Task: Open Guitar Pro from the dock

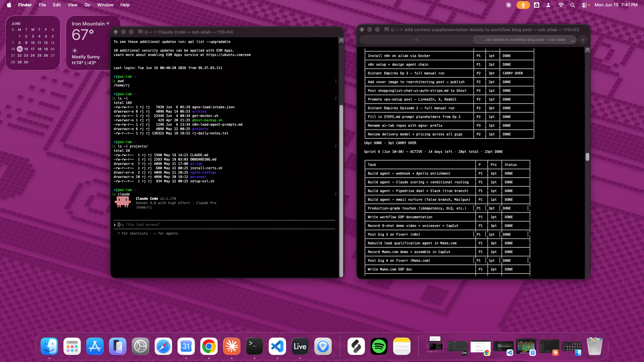Action: pos(323,346)
